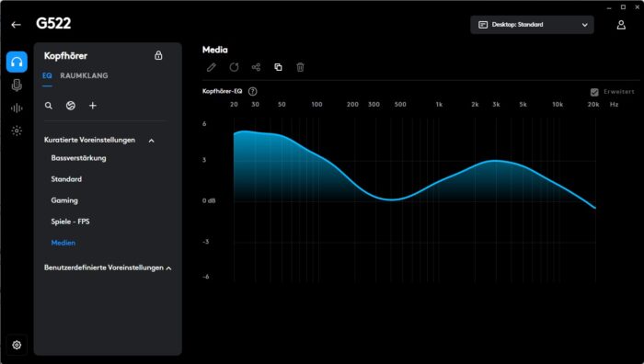Delete the Media preset with trash icon
Image resolution: width=644 pixels, height=364 pixels.
[x=300, y=67]
